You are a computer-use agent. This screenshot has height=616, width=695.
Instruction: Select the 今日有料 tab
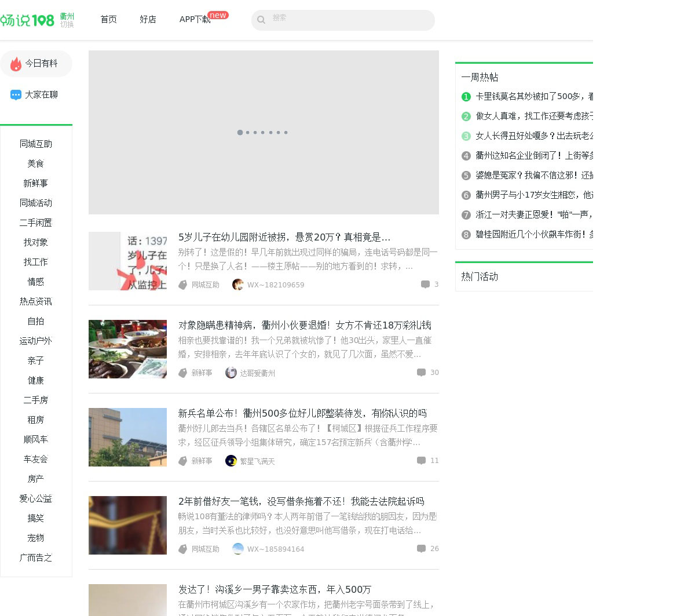coord(36,64)
